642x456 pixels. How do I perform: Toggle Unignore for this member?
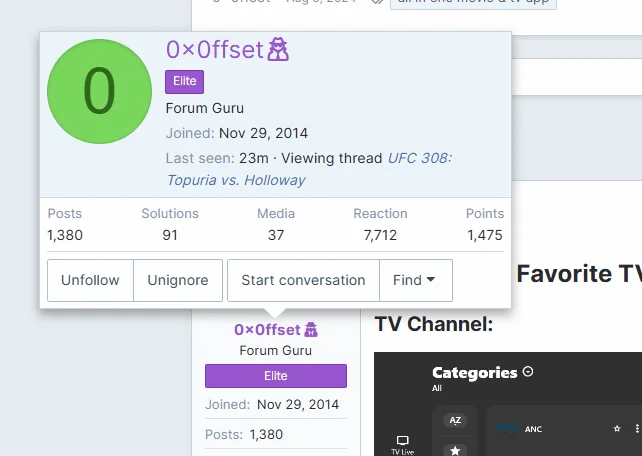coord(178,280)
